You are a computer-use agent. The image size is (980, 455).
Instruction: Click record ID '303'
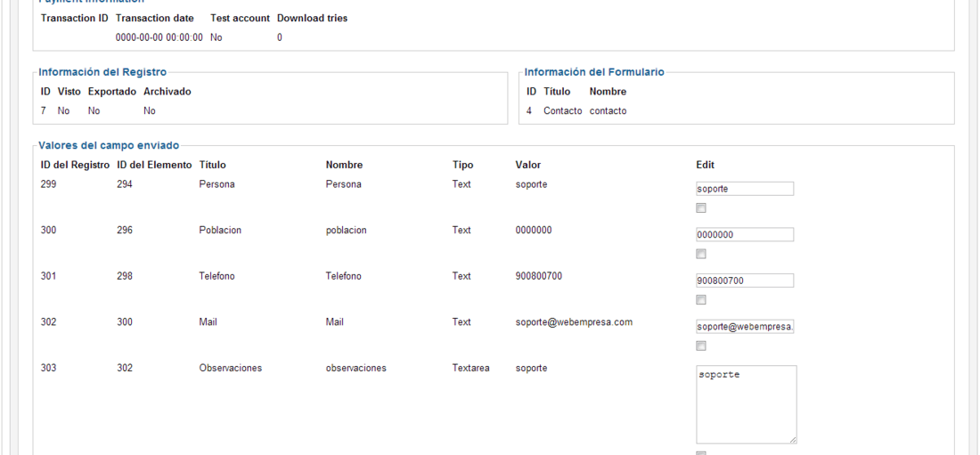(48, 368)
